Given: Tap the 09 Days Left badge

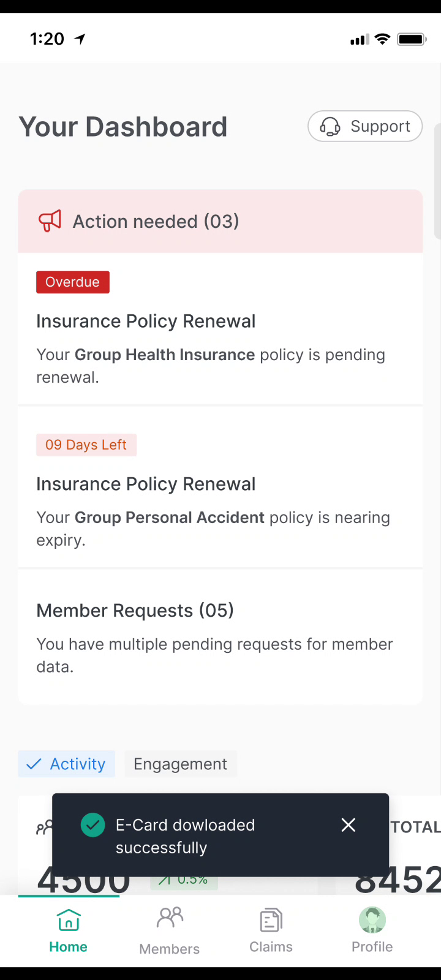Looking at the screenshot, I should tap(86, 445).
